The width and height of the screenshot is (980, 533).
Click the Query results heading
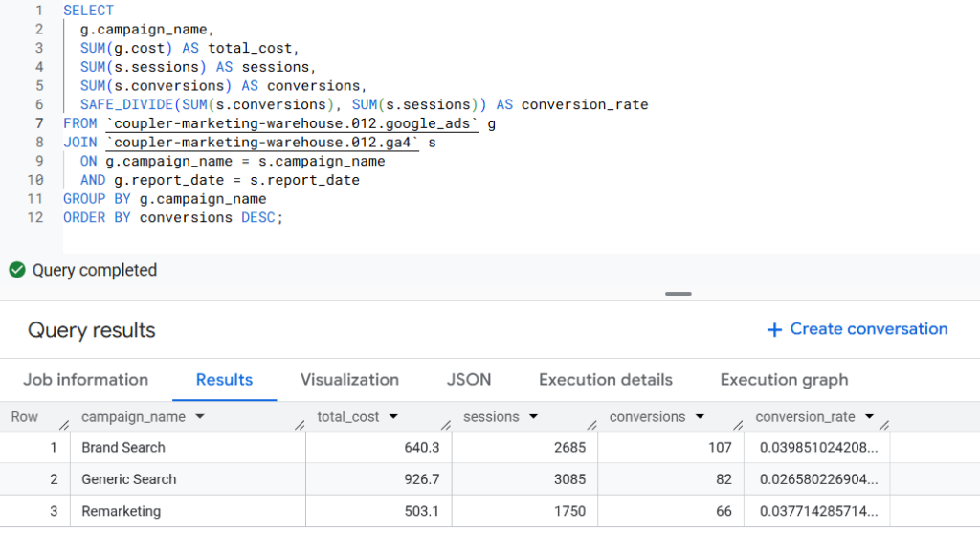pyautogui.click(x=91, y=330)
